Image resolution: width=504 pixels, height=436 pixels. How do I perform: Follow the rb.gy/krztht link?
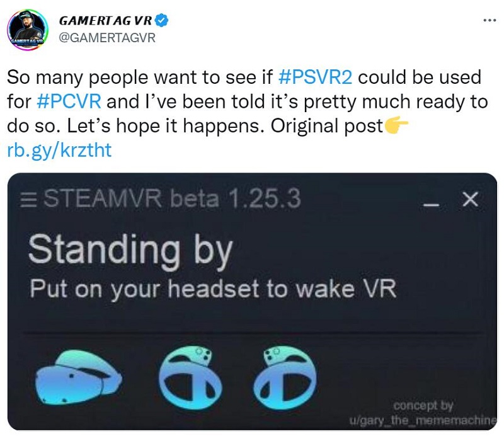pos(59,150)
